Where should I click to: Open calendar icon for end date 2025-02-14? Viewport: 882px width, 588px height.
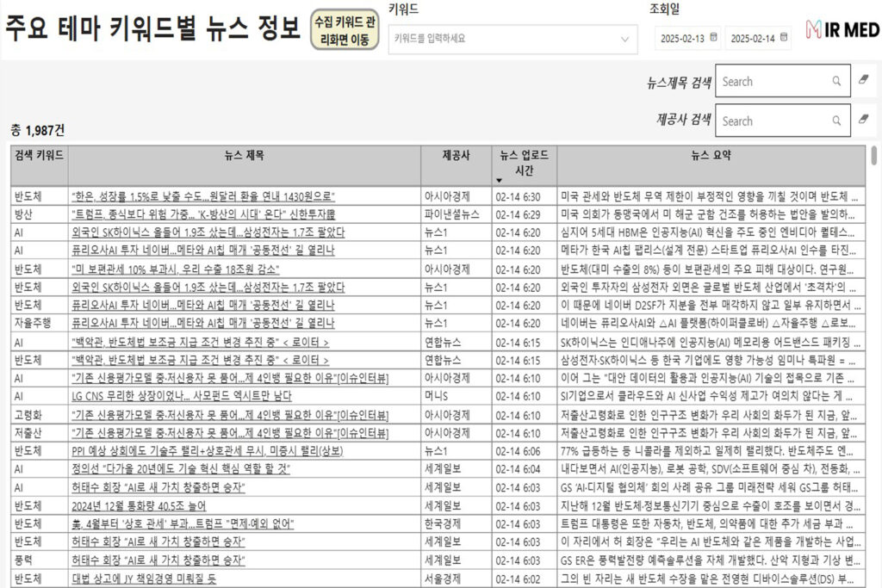click(784, 38)
